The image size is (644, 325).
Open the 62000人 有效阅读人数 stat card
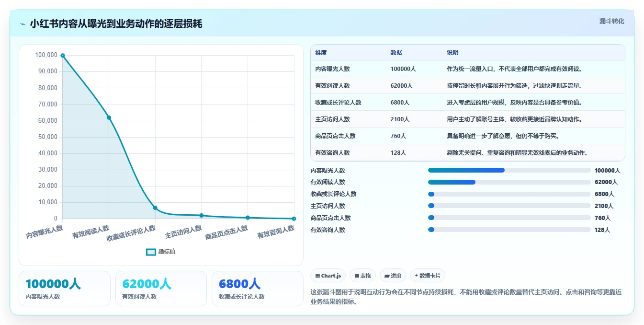pyautogui.click(x=161, y=289)
